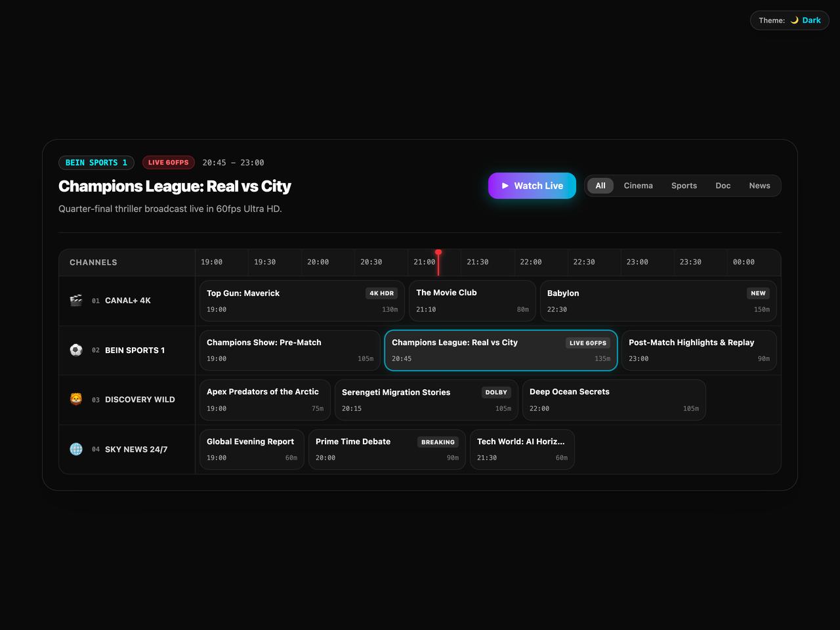Select Champions Show: Pre-Match program
This screenshot has width=840, height=630.
pos(290,350)
